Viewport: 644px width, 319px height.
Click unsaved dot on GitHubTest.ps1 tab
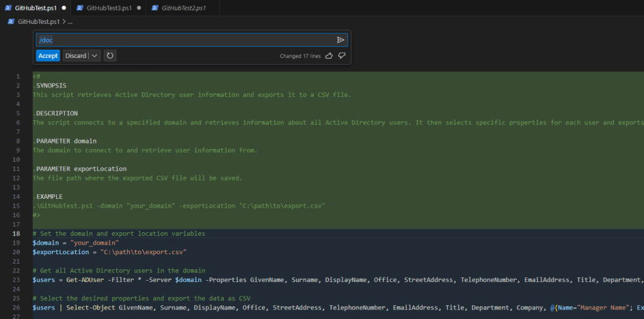pos(64,8)
